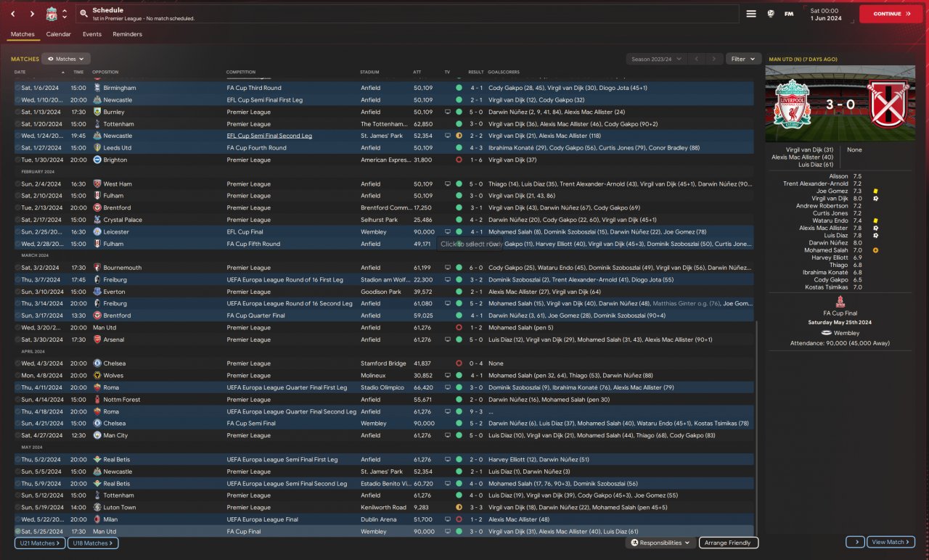
Task: Go to the next season with the right arrow
Action: (715, 59)
